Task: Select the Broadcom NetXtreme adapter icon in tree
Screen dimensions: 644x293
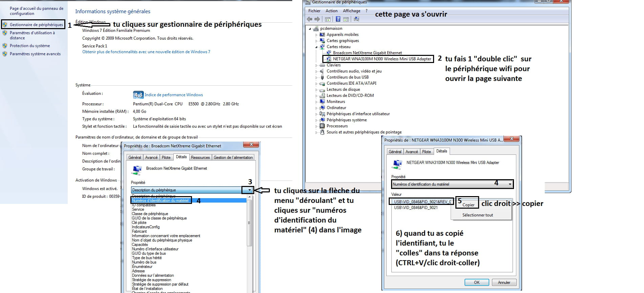Action: click(329, 53)
